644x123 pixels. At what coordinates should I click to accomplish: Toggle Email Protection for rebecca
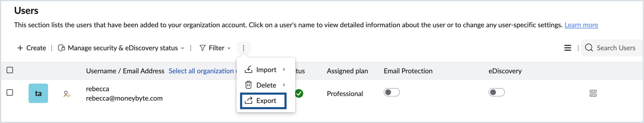click(392, 92)
